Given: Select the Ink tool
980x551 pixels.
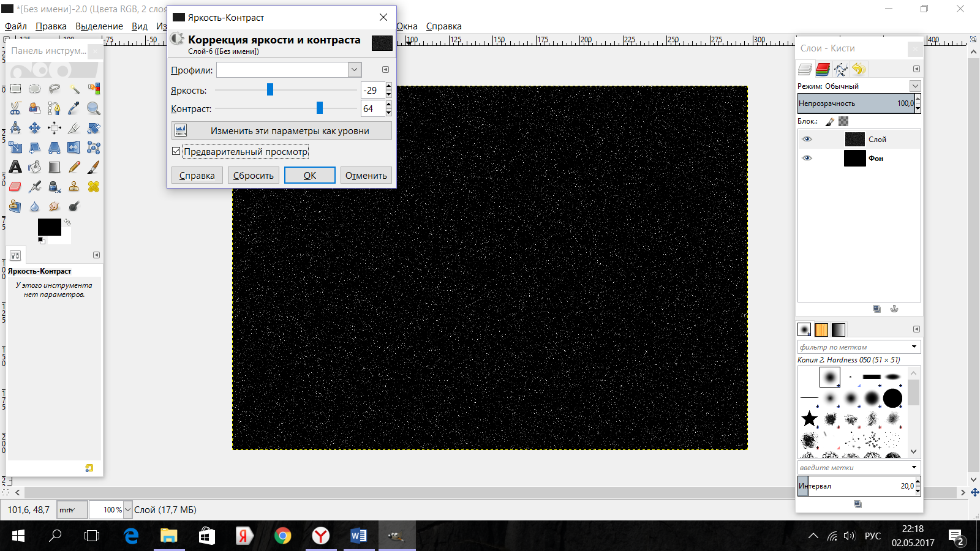Looking at the screenshot, I should [55, 187].
